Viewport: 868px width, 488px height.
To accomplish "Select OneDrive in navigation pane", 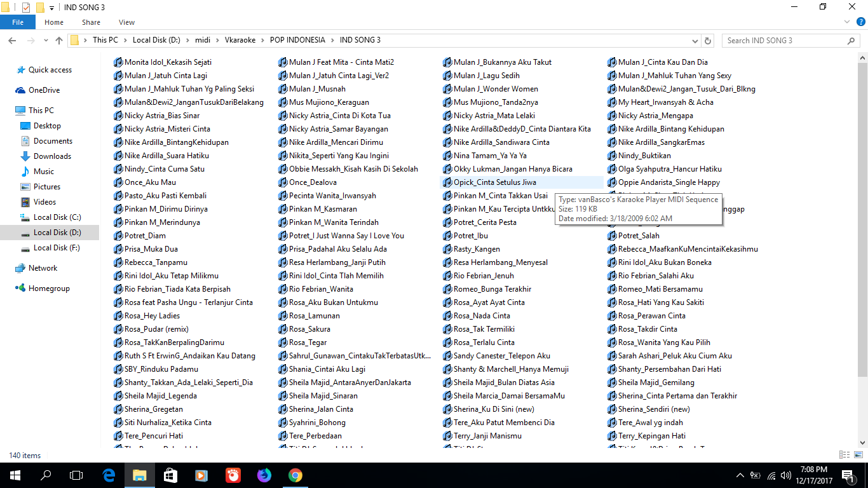I will pyautogui.click(x=44, y=90).
